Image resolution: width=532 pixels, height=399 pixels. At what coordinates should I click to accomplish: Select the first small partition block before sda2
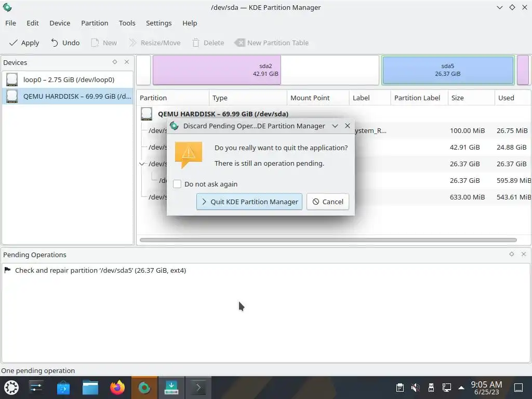coord(143,70)
